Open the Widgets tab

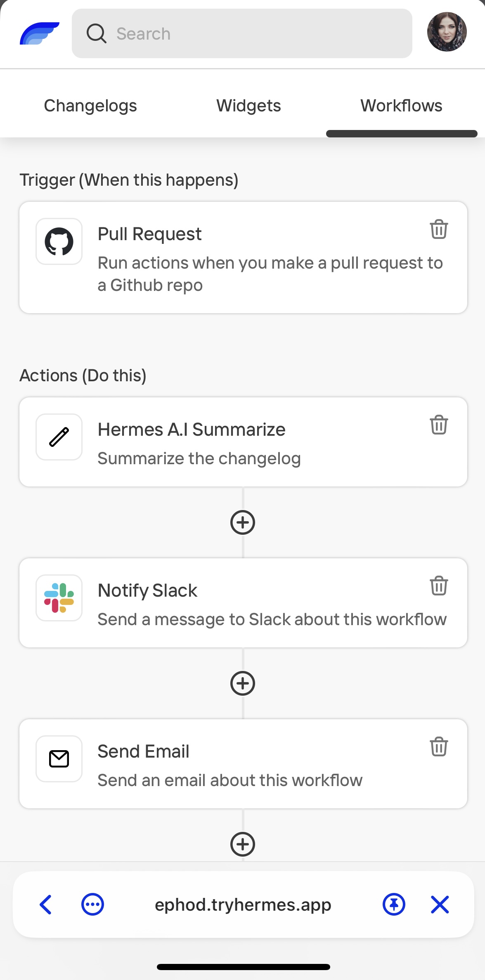(x=248, y=106)
